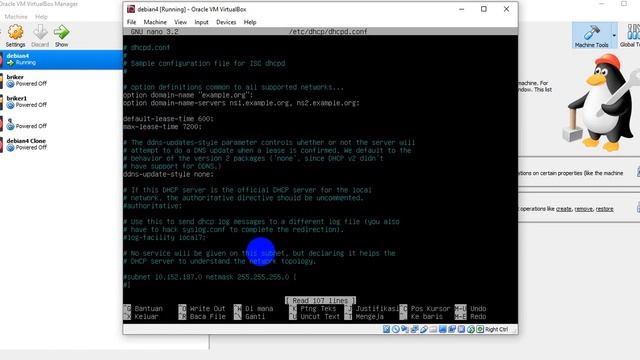Open Devices menu in debian4 window
Viewport: 640px width, 360px height.
pyautogui.click(x=226, y=22)
